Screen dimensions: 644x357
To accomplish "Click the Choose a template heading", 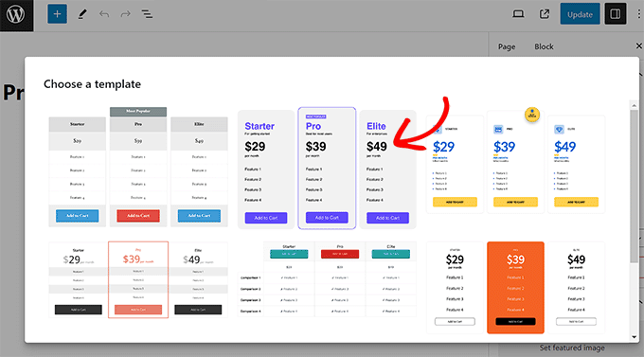I will (x=93, y=84).
